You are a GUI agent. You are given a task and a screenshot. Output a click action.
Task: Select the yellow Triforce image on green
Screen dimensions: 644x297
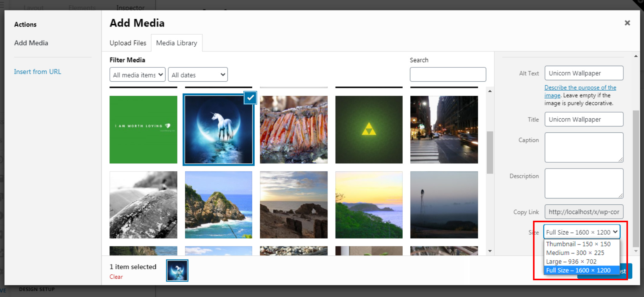(x=369, y=130)
